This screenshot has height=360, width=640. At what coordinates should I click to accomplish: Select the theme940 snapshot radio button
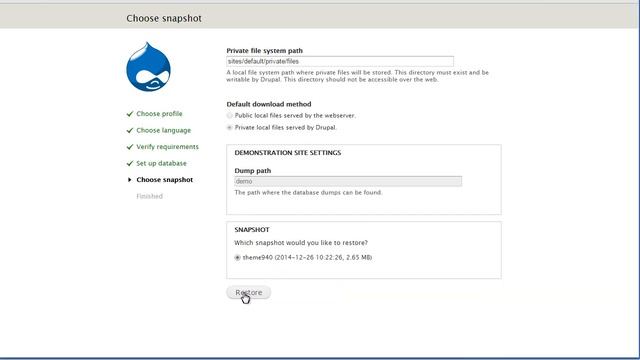click(238, 258)
